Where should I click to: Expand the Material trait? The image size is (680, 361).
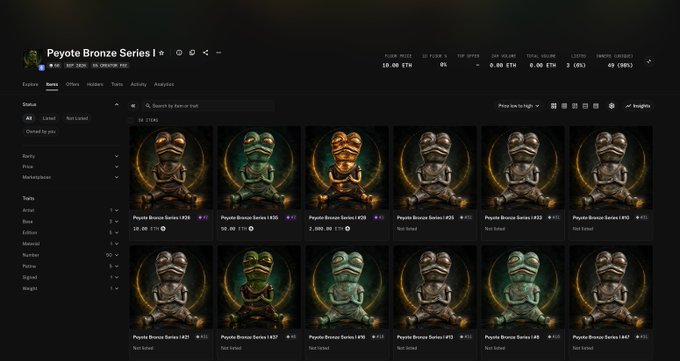[x=70, y=244]
